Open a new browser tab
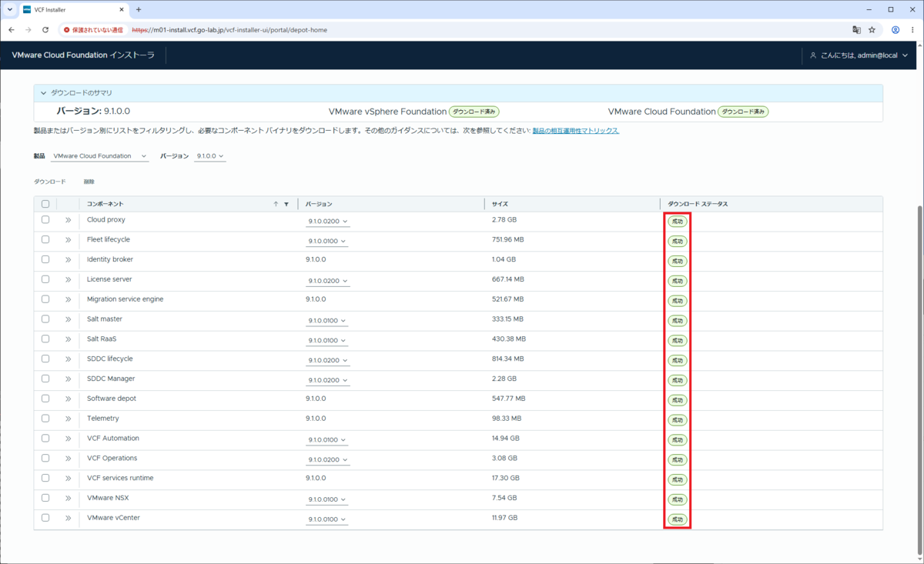 click(x=139, y=9)
